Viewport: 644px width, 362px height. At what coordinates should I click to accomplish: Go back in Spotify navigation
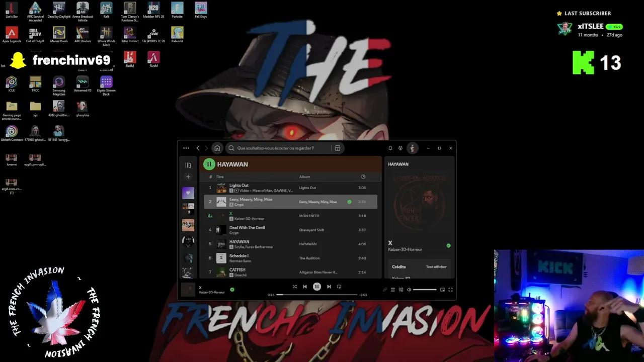coord(198,148)
